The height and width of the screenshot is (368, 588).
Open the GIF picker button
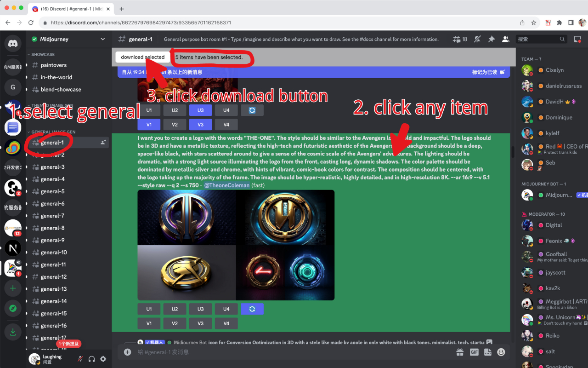(x=474, y=352)
